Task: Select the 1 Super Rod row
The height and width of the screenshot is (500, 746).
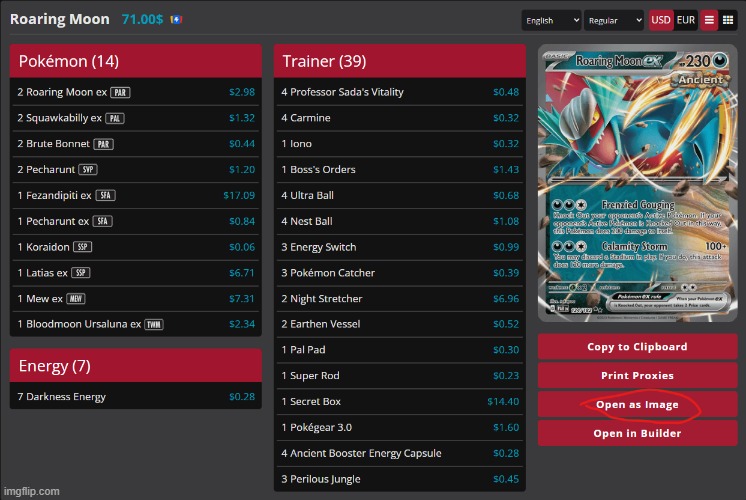Action: (400, 376)
